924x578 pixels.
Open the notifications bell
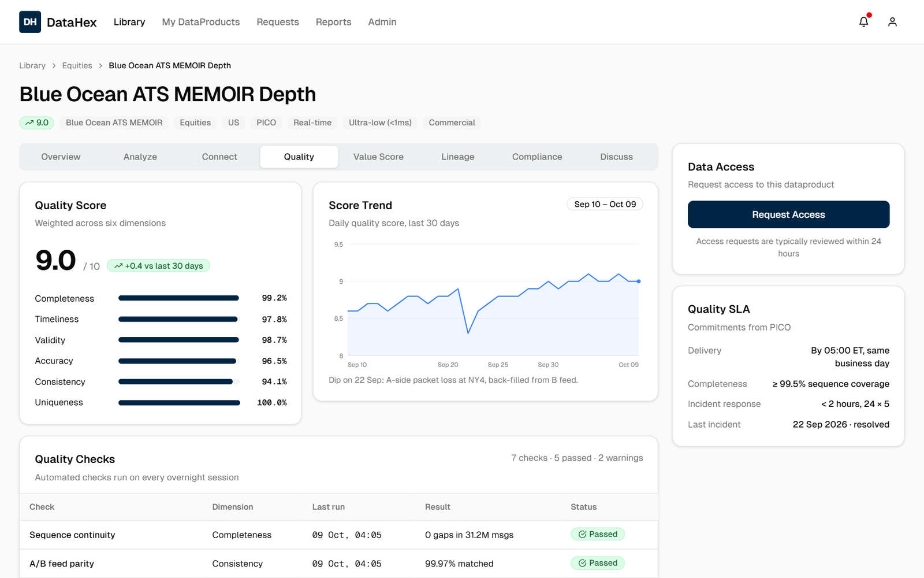[x=863, y=22]
